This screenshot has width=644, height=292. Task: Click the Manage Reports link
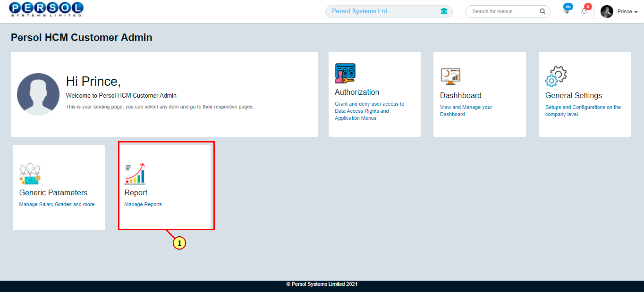click(143, 204)
